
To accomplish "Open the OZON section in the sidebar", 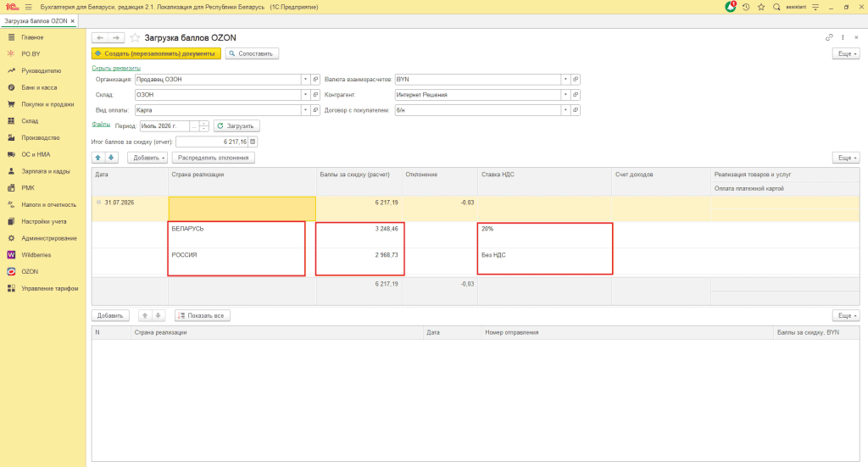I will coord(30,272).
